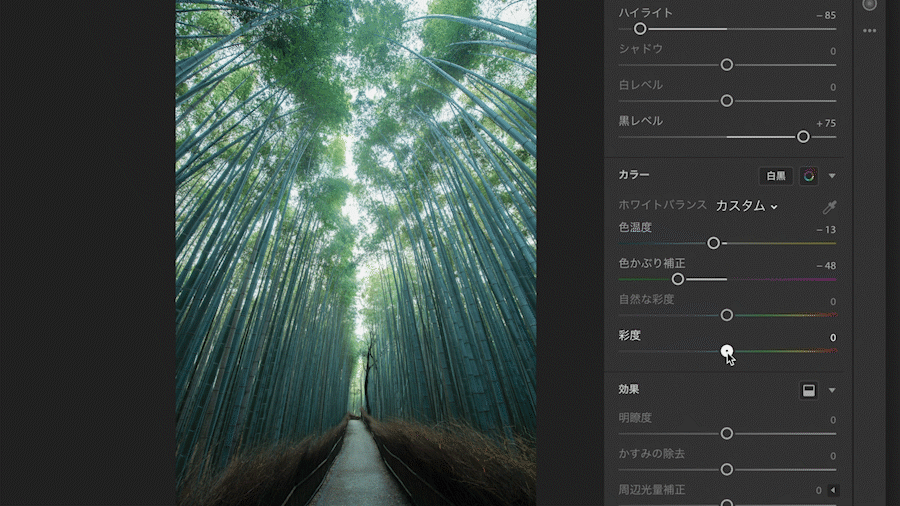Click the 彩度 value 0
Screen dimensions: 900x506
point(833,338)
